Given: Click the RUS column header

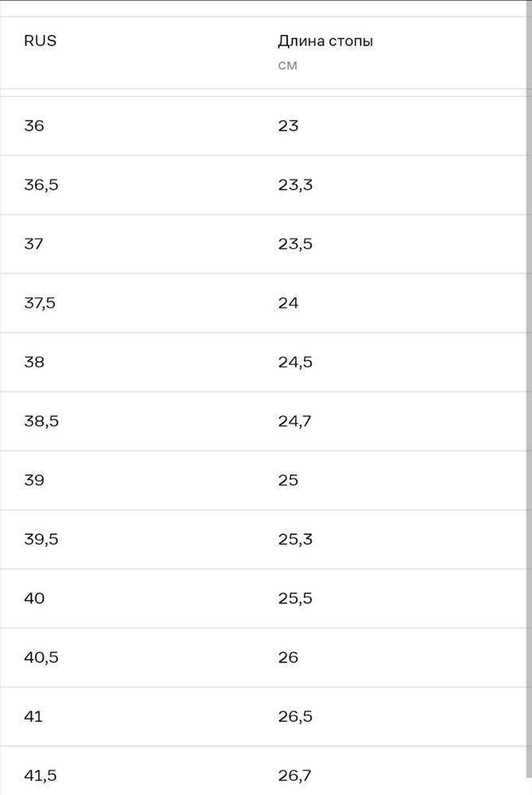Looking at the screenshot, I should tap(40, 41).
